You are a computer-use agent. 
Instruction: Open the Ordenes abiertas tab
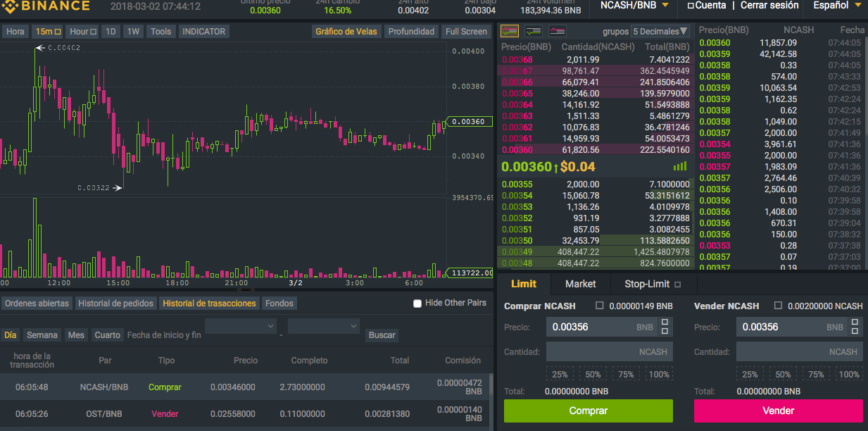click(x=37, y=304)
